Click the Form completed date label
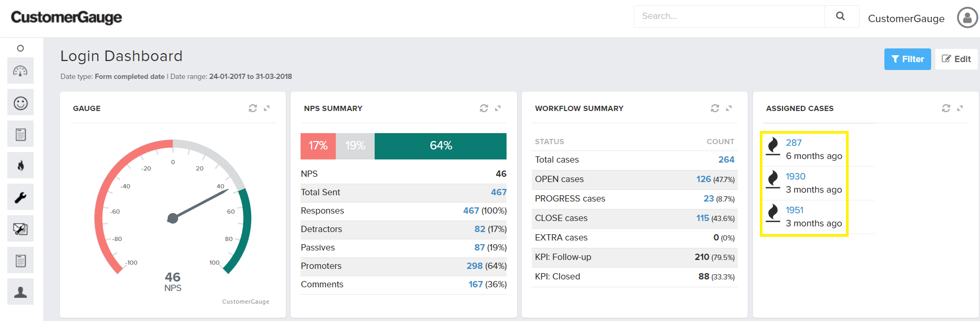 click(x=130, y=76)
